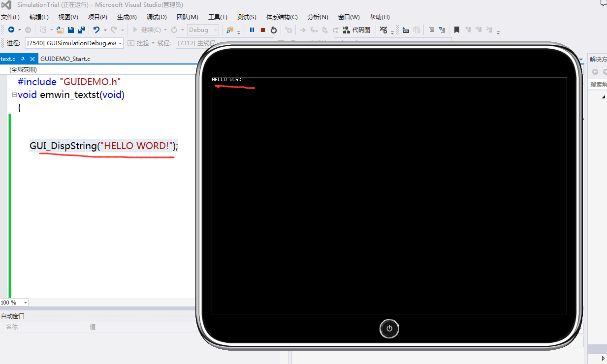Click the Refresh icon next to Continue

[174, 30]
